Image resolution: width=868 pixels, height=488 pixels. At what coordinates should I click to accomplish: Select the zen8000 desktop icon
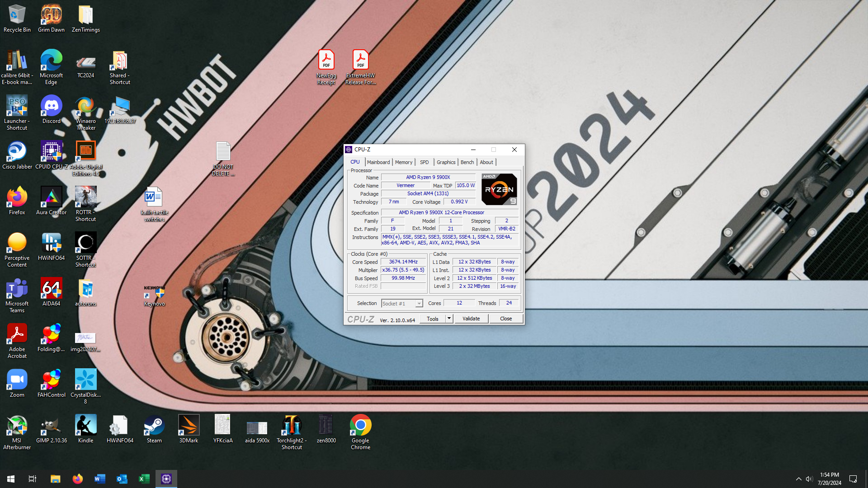point(326,429)
